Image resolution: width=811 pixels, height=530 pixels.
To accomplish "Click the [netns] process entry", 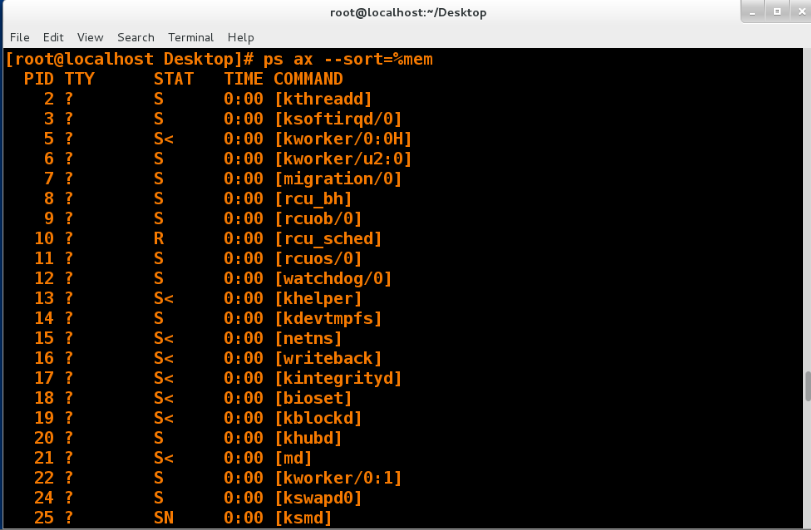I will point(308,338).
